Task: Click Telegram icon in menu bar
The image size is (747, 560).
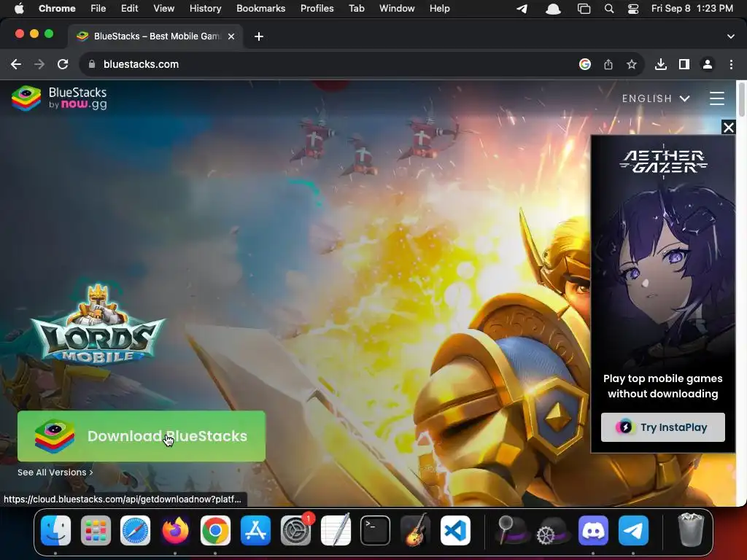Action: pyautogui.click(x=522, y=9)
